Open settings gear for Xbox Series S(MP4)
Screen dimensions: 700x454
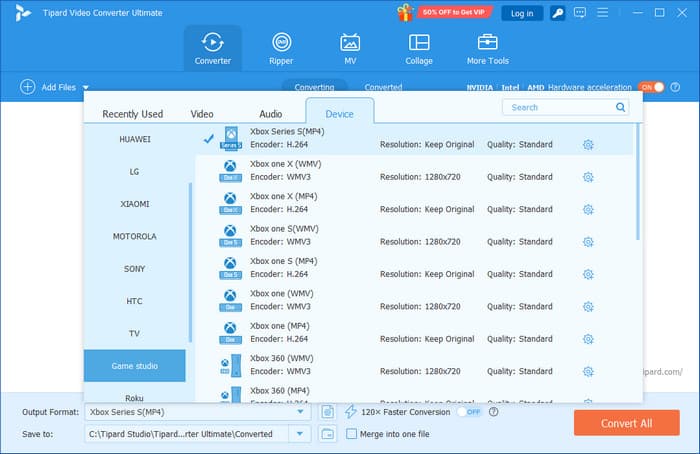[x=588, y=145]
